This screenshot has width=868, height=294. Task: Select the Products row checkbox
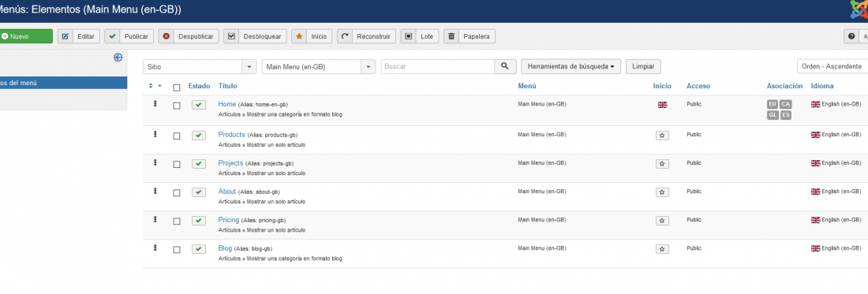click(x=177, y=136)
